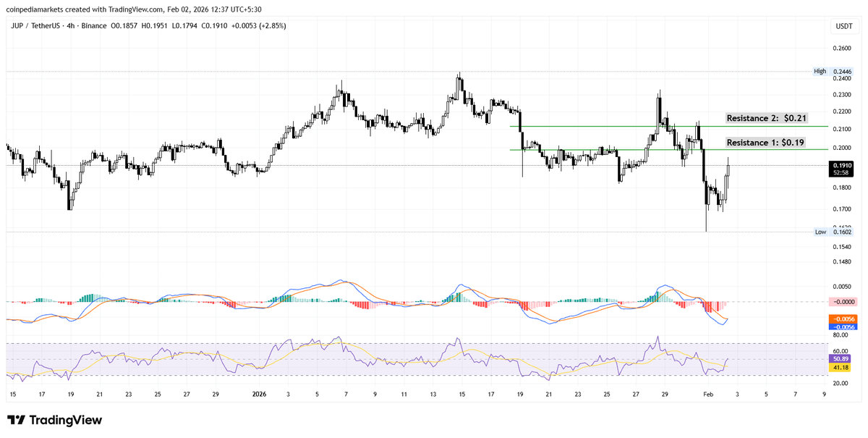Click the orange -0.0056 MACD signal value

843,319
